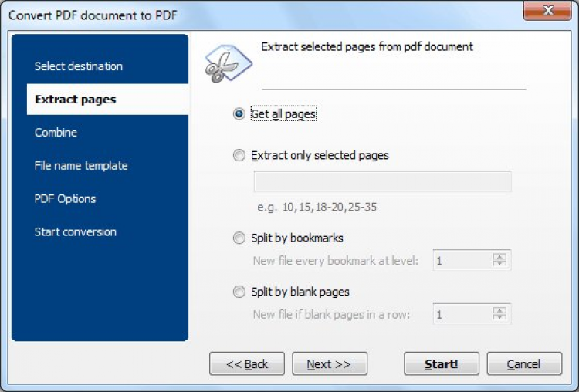Click the 'New file every bookmark at level' label
Image resolution: width=579 pixels, height=392 pixels.
pyautogui.click(x=336, y=261)
